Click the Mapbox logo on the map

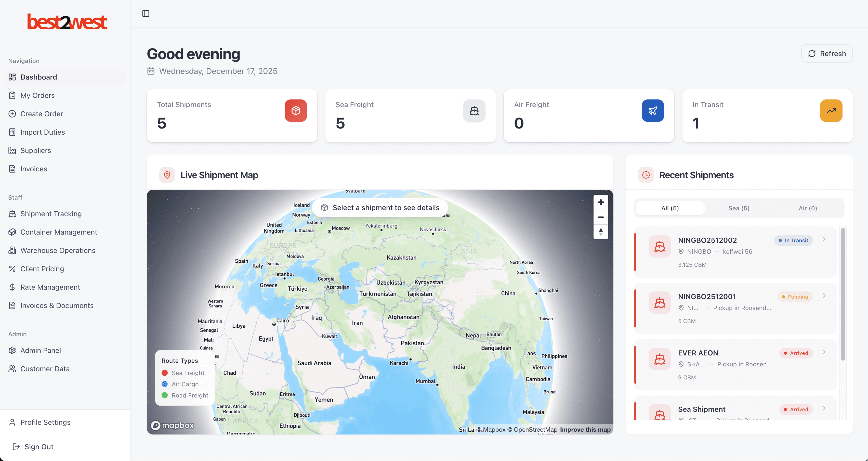click(x=173, y=425)
